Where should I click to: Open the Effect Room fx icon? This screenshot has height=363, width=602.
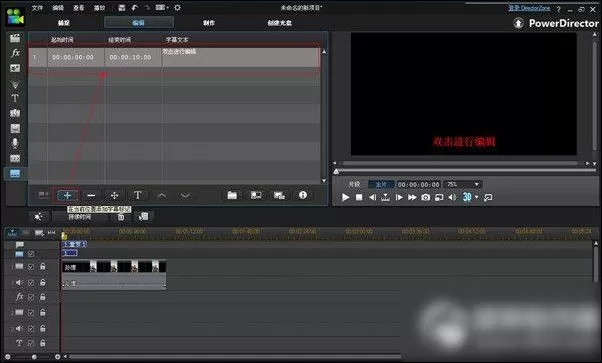tap(15, 53)
